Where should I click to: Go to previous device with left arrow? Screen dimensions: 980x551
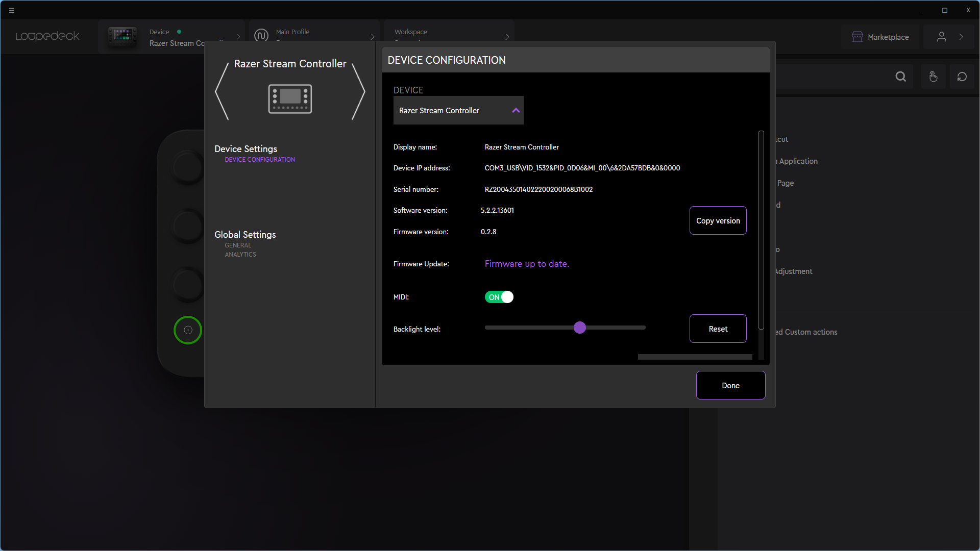[x=222, y=92]
